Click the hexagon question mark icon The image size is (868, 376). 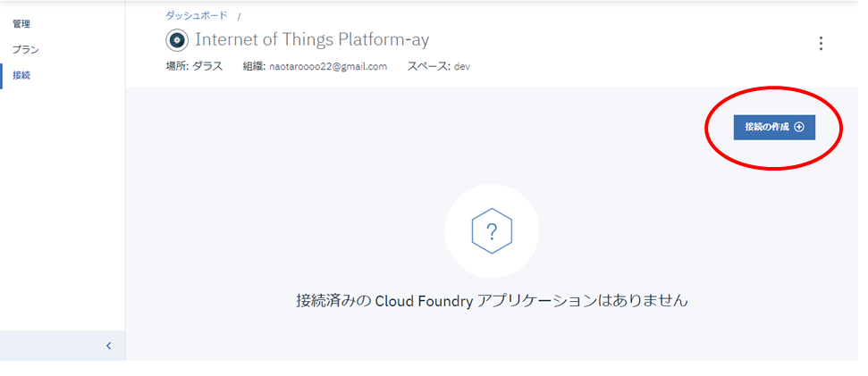(x=491, y=230)
